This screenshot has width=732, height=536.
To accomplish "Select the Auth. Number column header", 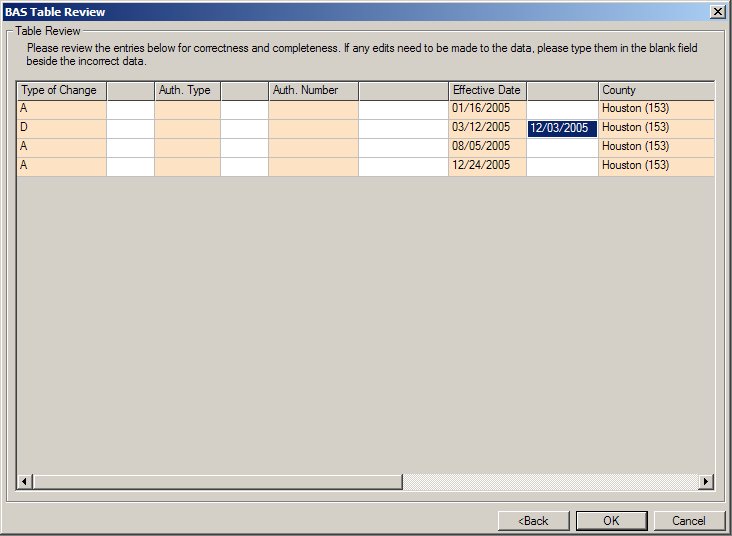I will (x=314, y=91).
